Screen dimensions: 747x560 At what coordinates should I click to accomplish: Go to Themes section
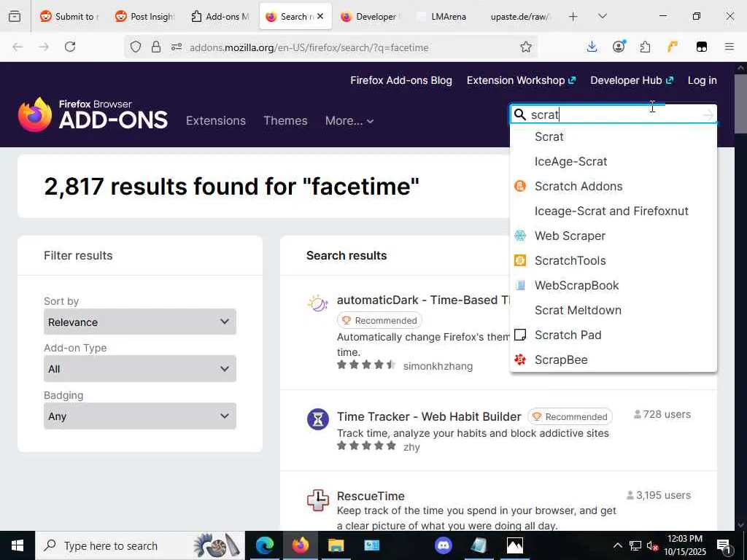coord(285,120)
